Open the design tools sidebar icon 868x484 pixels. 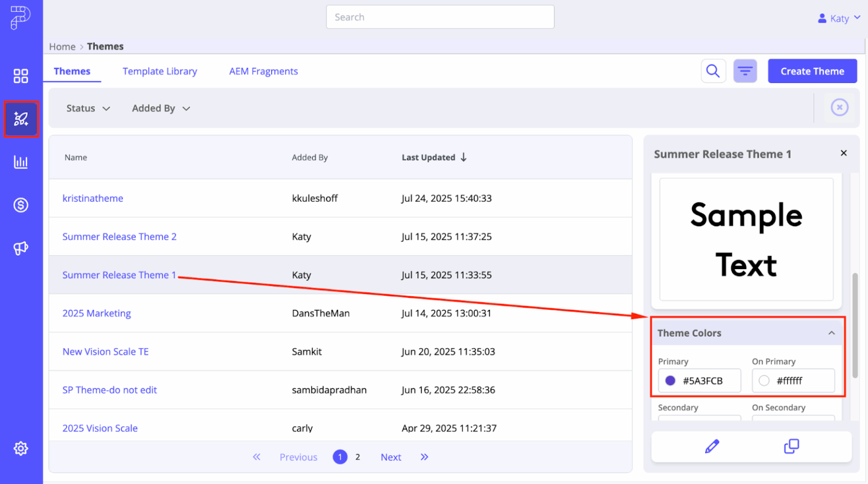pyautogui.click(x=21, y=119)
